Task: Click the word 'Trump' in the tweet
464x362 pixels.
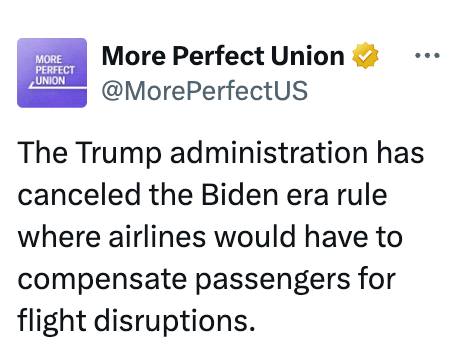Action: coord(118,154)
